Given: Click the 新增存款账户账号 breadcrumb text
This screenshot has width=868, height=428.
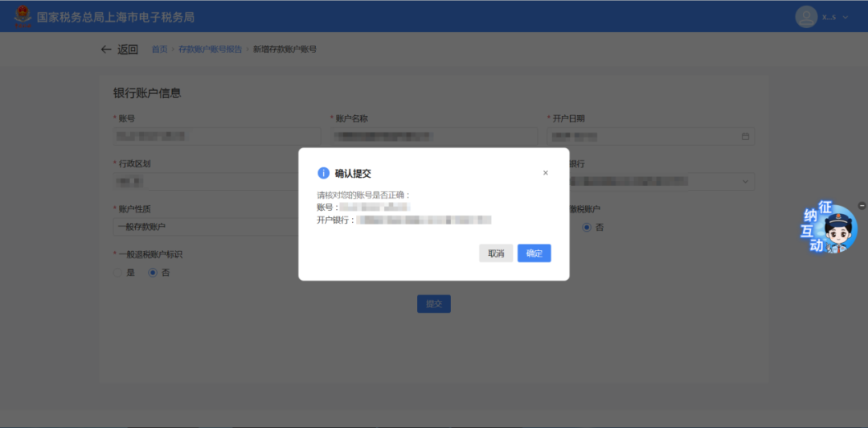Looking at the screenshot, I should click(285, 49).
